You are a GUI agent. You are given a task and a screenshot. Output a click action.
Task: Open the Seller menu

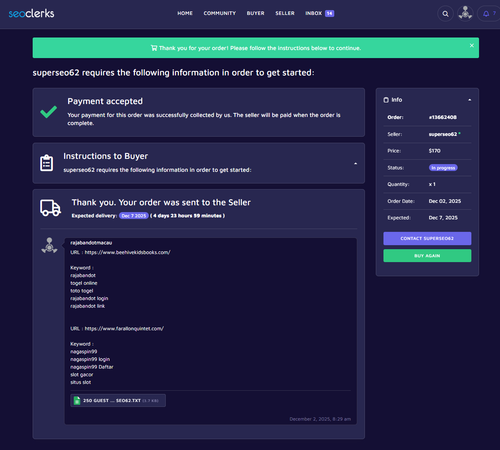point(285,13)
